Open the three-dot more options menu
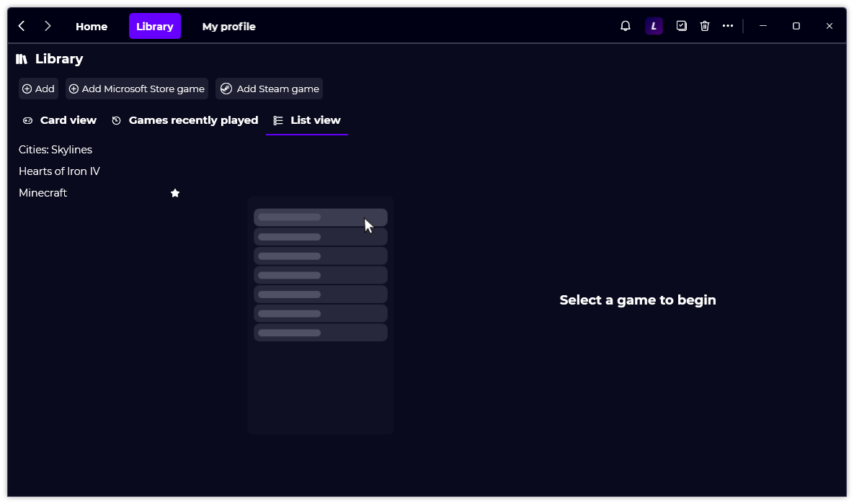 pyautogui.click(x=728, y=26)
